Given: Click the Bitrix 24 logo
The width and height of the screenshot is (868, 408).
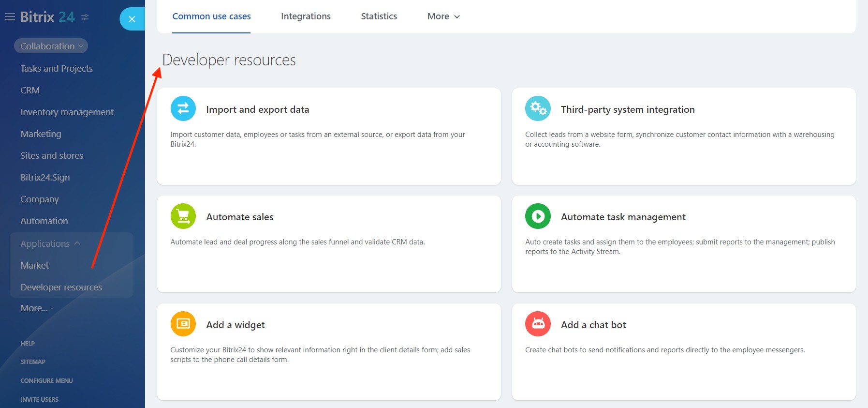Looking at the screenshot, I should coord(47,17).
